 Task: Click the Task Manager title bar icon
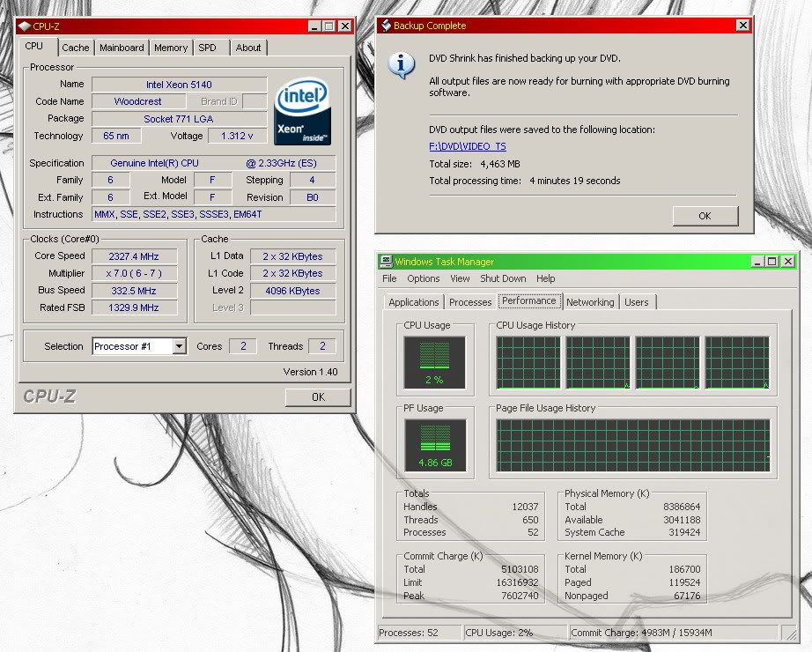pyautogui.click(x=386, y=262)
